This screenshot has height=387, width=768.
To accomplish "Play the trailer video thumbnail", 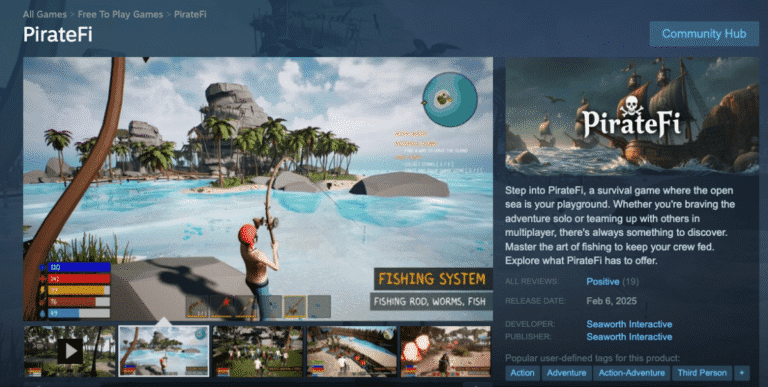I will [x=70, y=351].
